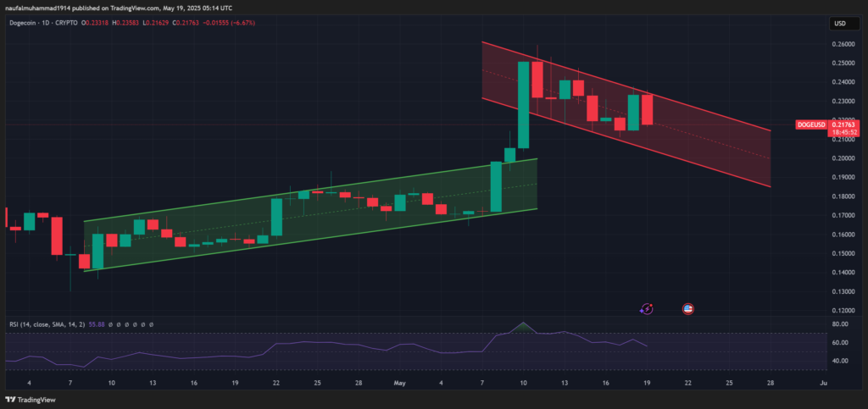
Task: Select the RSI (14, close, SMA, 14, 2) legend
Action: (x=47, y=324)
